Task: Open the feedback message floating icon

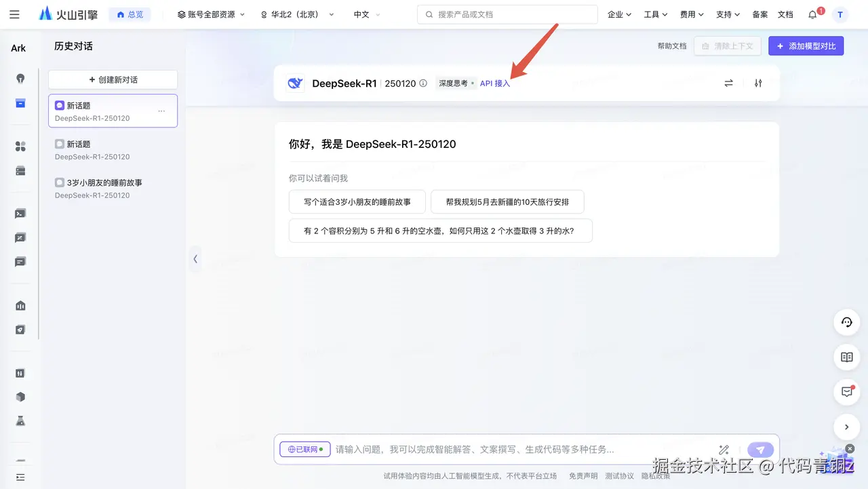Action: (x=846, y=392)
